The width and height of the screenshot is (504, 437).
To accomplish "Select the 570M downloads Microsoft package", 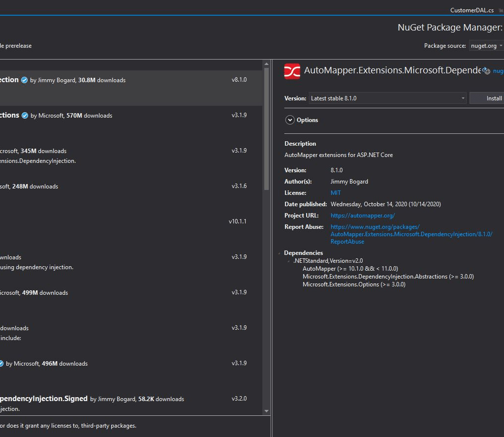I will [x=131, y=123].
